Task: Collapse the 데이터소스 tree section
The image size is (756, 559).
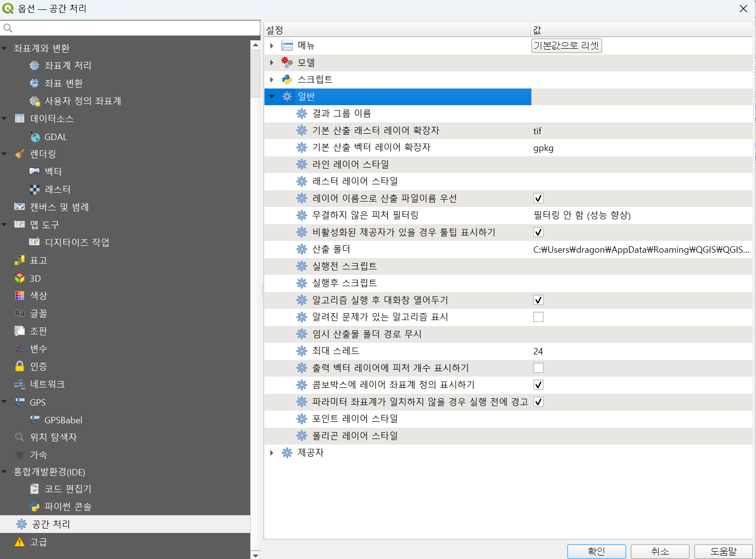Action: click(4, 118)
